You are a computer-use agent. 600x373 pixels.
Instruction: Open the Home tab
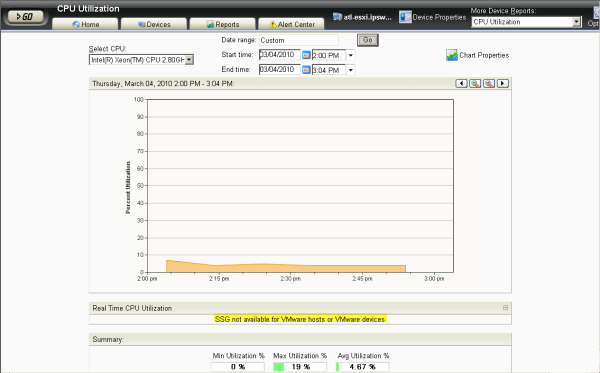[85, 24]
